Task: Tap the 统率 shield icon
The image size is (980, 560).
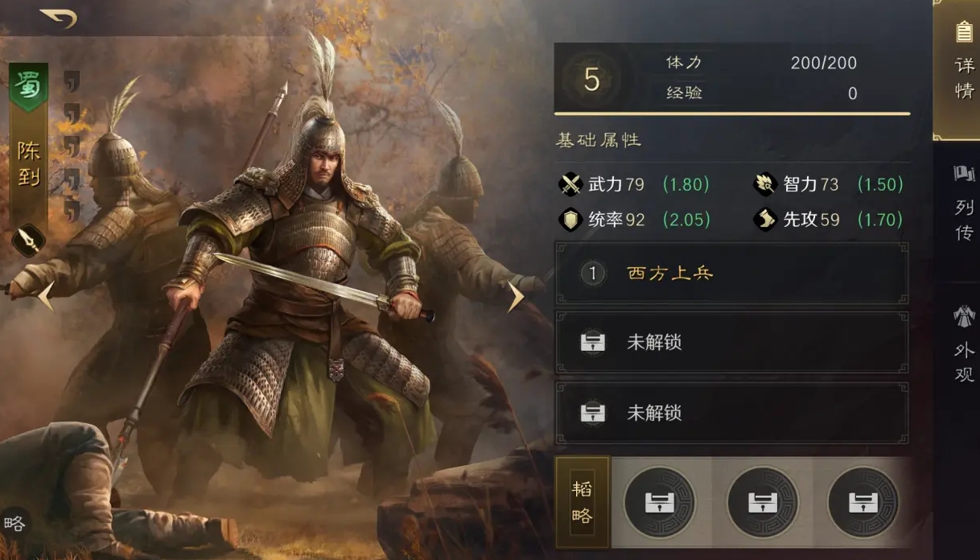Action: coord(570,219)
